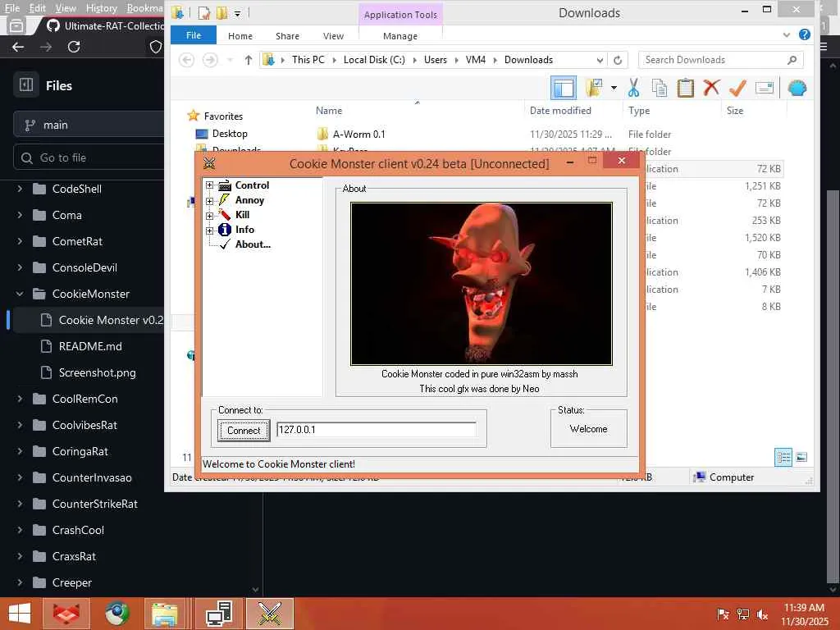The image size is (840, 630).
Task: Click the 127.0.0.1 address input field
Action: tap(376, 430)
